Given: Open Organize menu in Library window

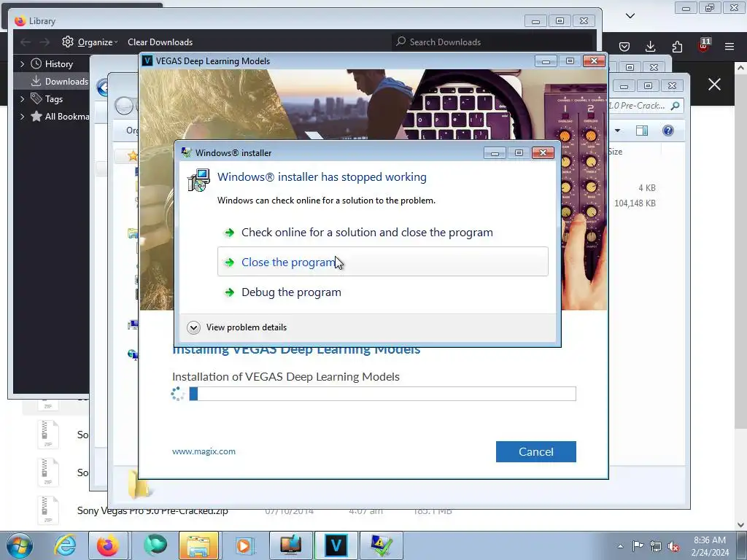Looking at the screenshot, I should click(x=90, y=42).
